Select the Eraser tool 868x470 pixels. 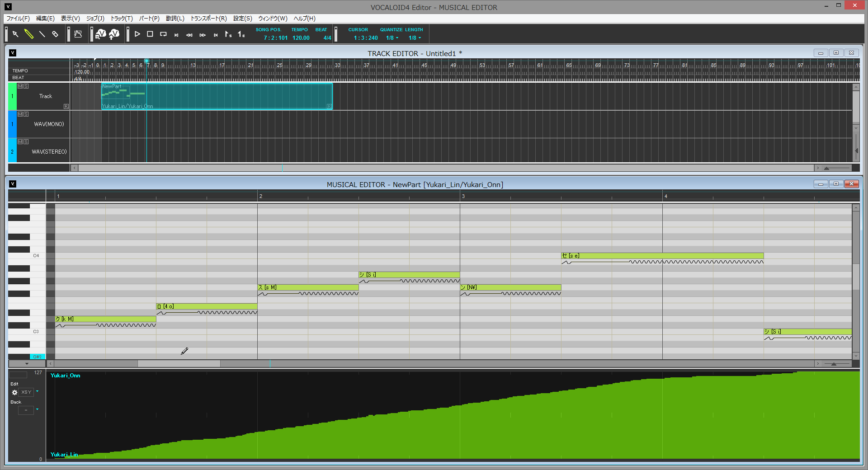pos(55,34)
